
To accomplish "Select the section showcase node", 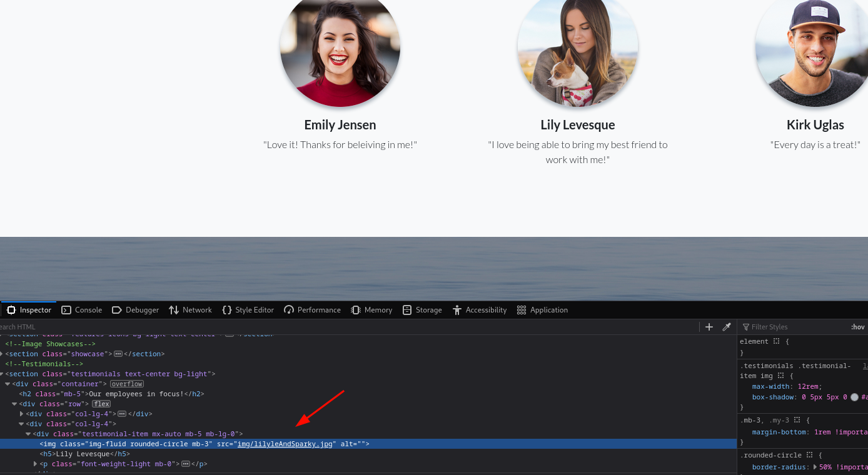I will (85, 354).
